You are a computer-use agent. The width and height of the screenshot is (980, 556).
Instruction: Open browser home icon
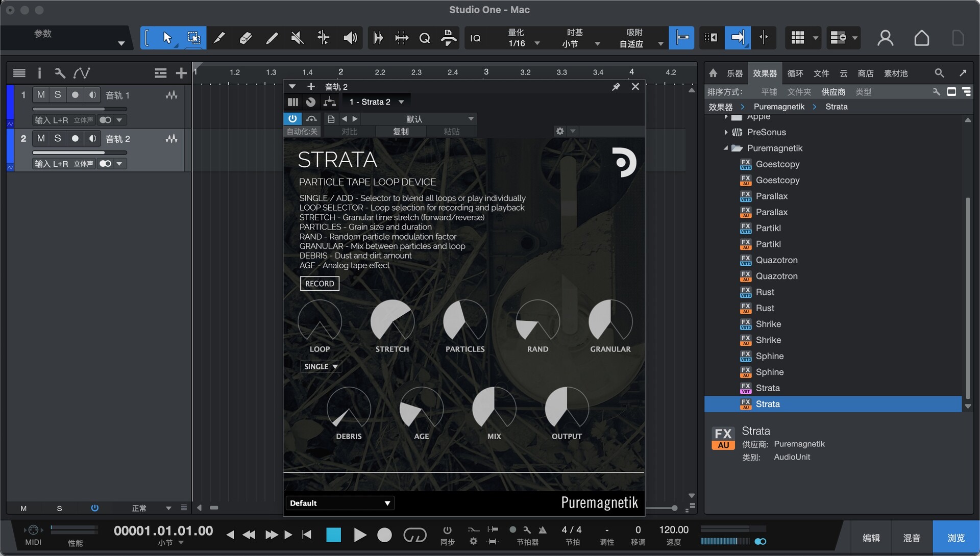(713, 73)
